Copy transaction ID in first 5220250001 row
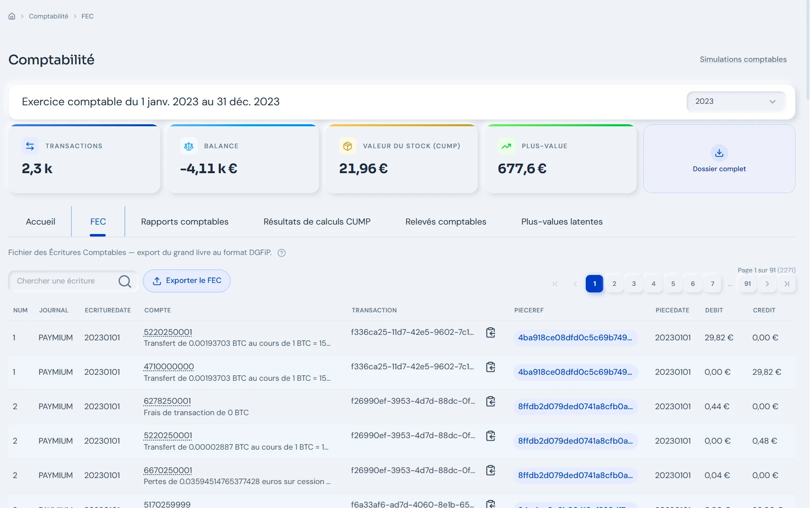 (491, 332)
